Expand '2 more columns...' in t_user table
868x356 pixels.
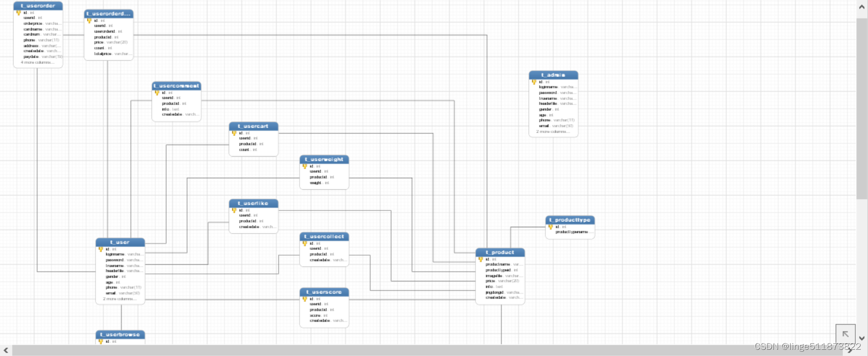119,299
